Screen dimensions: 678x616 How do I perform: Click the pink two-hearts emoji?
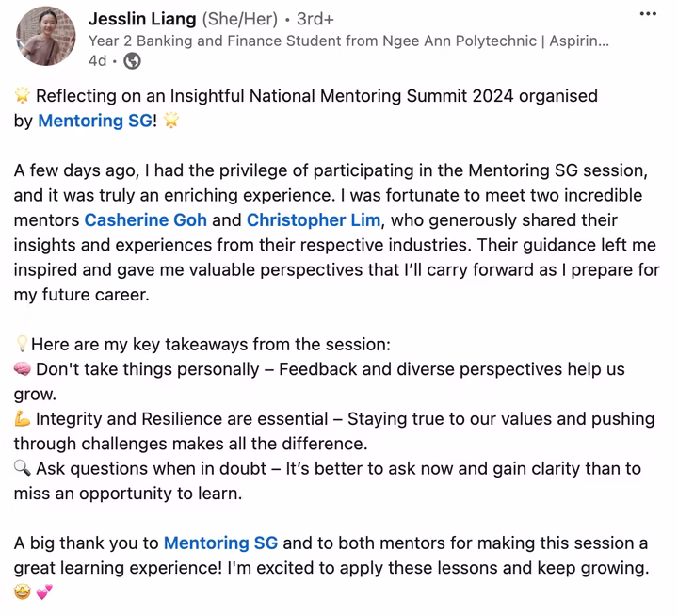coord(44,592)
